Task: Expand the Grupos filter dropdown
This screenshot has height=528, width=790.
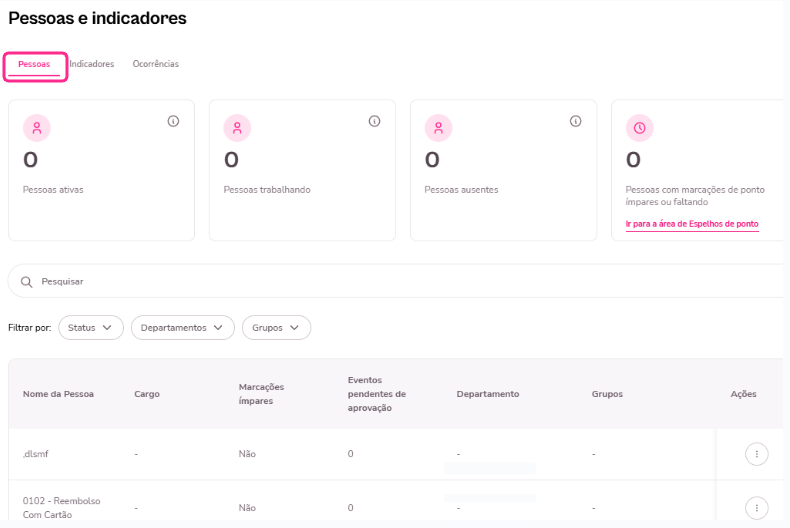Action: (x=276, y=328)
